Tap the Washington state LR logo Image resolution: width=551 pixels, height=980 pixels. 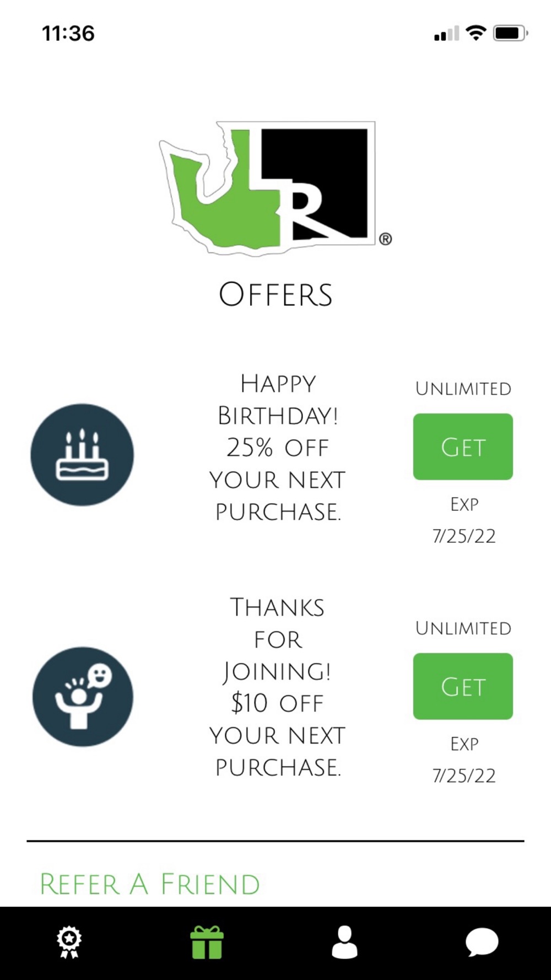275,188
